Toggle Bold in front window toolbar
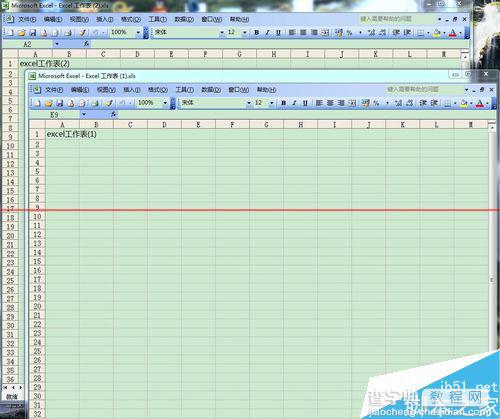The image size is (500, 419). 283,103
